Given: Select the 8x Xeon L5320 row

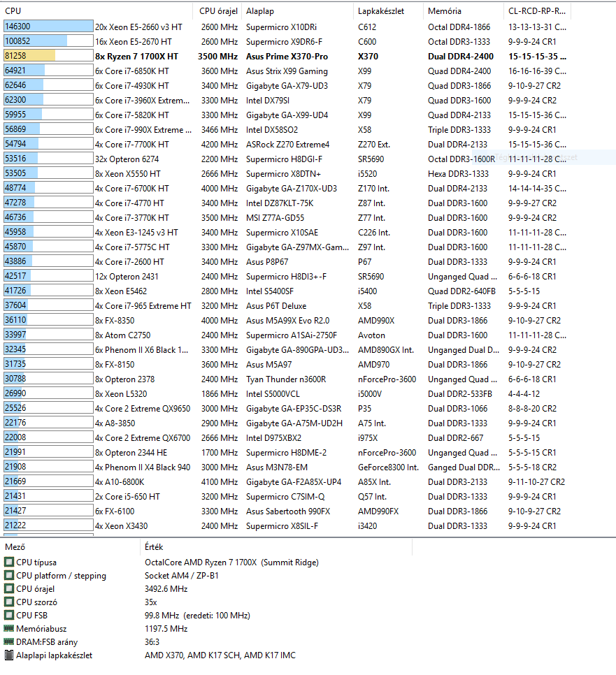Looking at the screenshot, I should coord(287,393).
